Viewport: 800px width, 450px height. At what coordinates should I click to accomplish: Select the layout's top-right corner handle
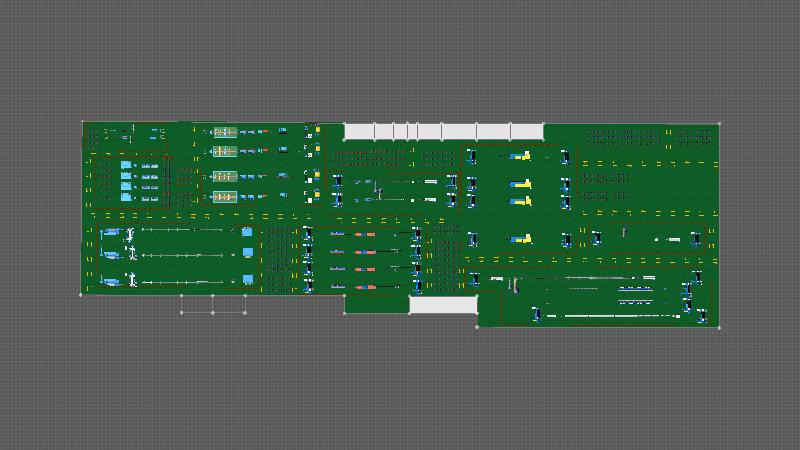pyautogui.click(x=720, y=124)
